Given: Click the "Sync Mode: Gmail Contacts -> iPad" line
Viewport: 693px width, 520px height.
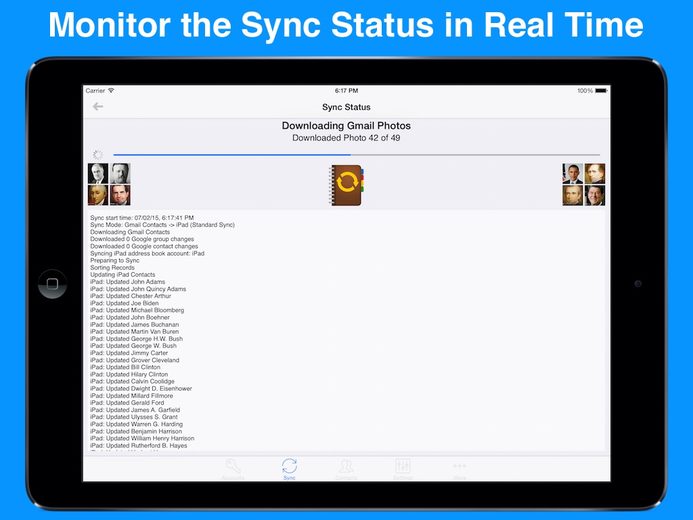Looking at the screenshot, I should 162,225.
